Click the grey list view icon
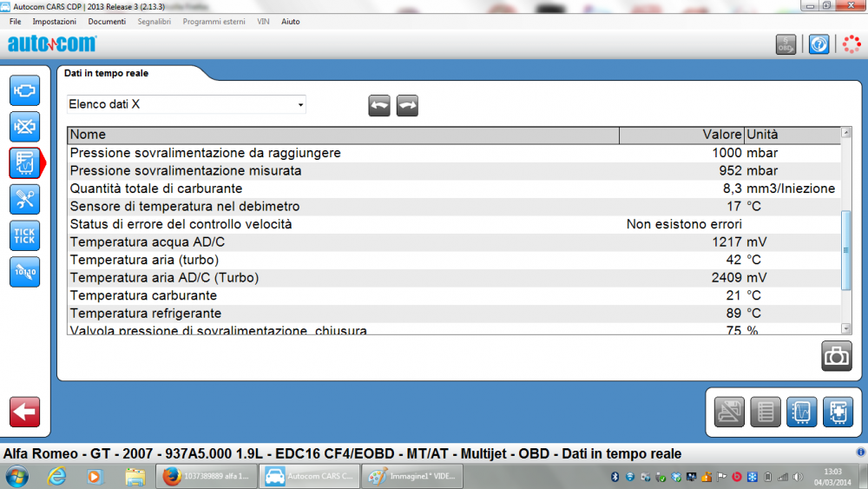The width and height of the screenshot is (868, 489). [765, 412]
